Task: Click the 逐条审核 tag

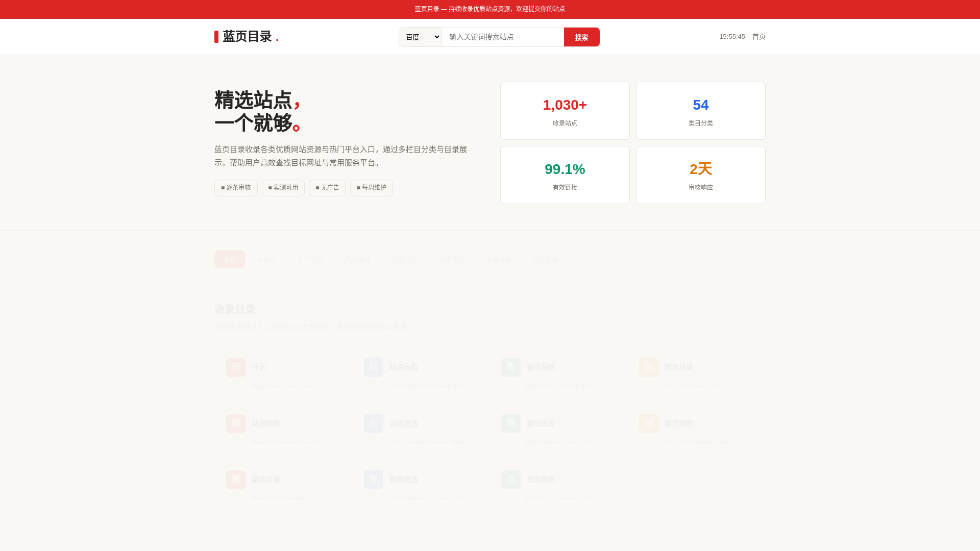Action: click(236, 188)
